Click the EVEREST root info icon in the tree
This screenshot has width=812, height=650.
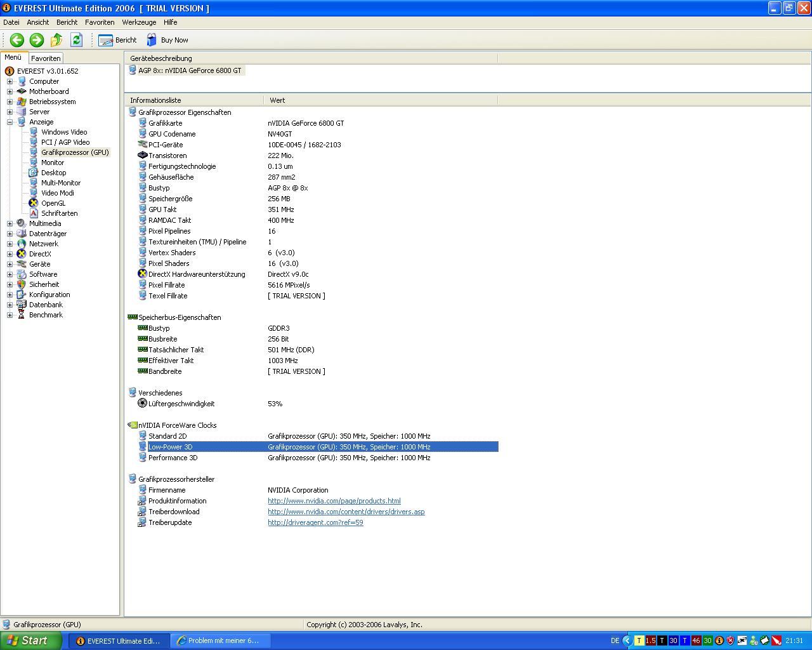(10, 71)
